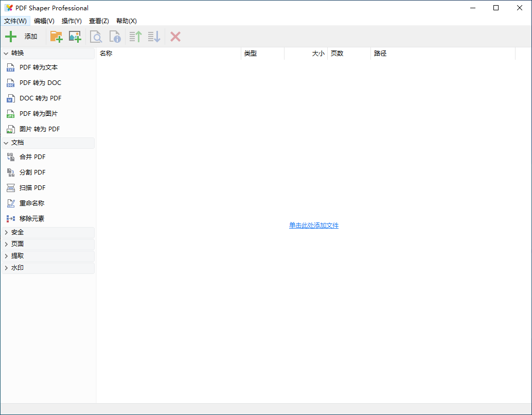This screenshot has width=532, height=415.
Task: Select 移除元素 text label
Action: pos(32,219)
